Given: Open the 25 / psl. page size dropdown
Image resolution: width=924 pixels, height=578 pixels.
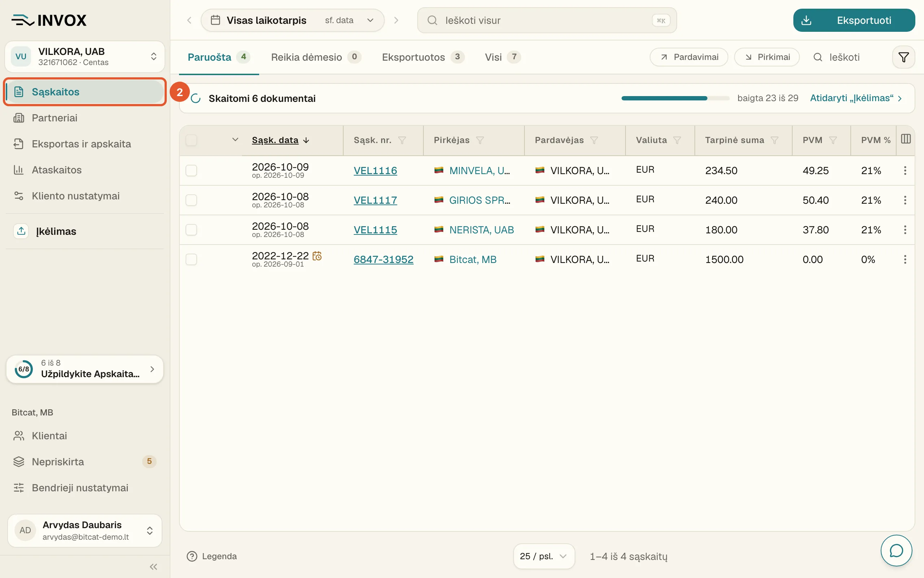Looking at the screenshot, I should click(x=544, y=556).
